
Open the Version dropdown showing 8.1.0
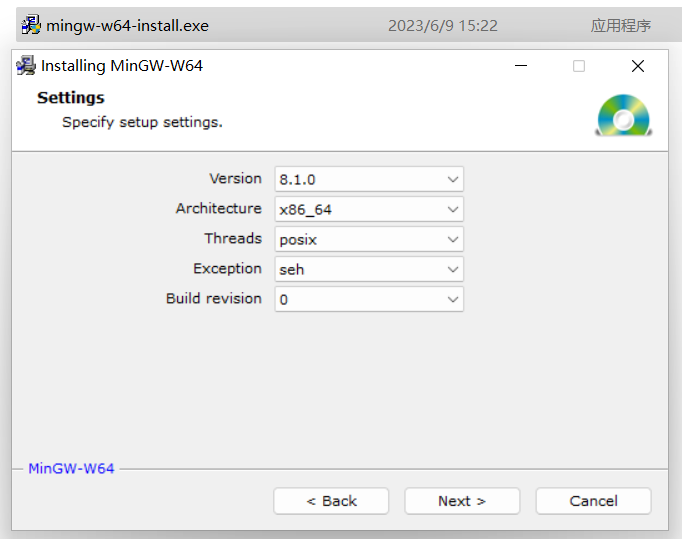pyautogui.click(x=369, y=179)
